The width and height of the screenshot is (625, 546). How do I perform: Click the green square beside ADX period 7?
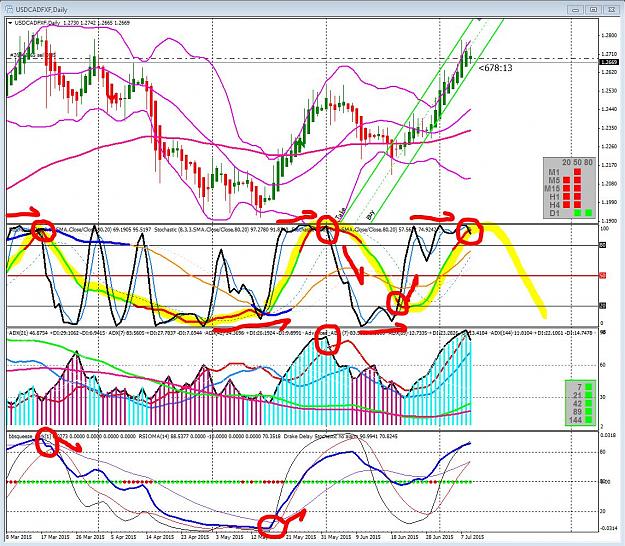tap(588, 386)
